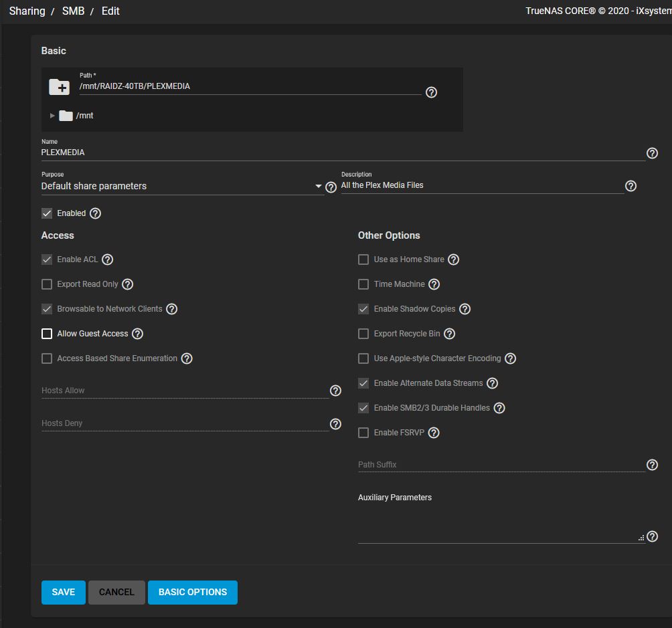Toggle Enable SMB2/3 Durable Handles checkbox
672x628 pixels.
(363, 408)
